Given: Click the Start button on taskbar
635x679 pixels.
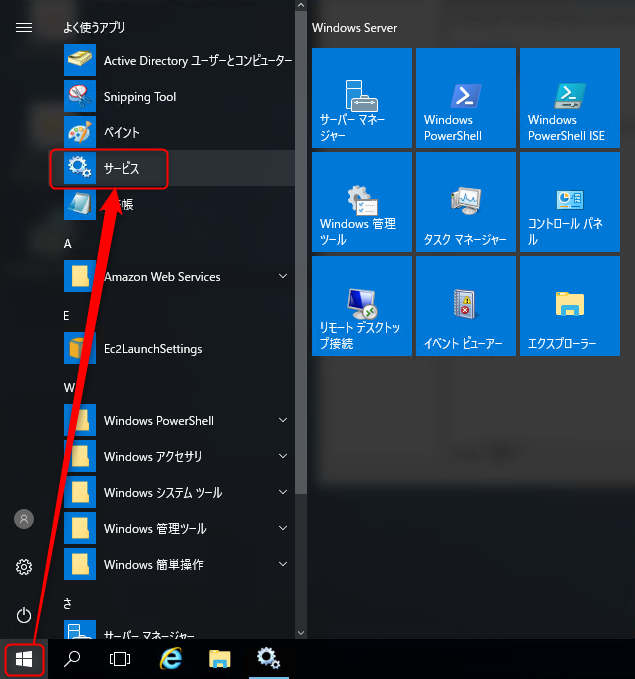Looking at the screenshot, I should tap(24, 660).
